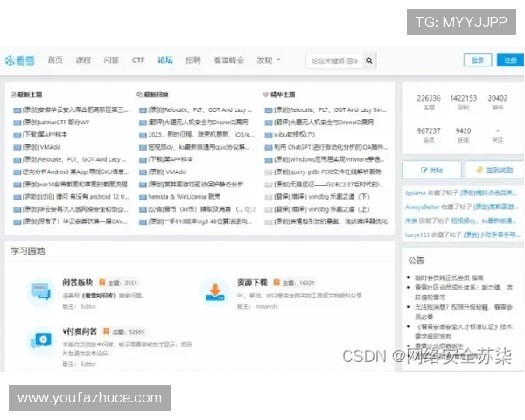Select the 论坛 nav item
The height and width of the screenshot is (420, 525).
pyautogui.click(x=165, y=60)
